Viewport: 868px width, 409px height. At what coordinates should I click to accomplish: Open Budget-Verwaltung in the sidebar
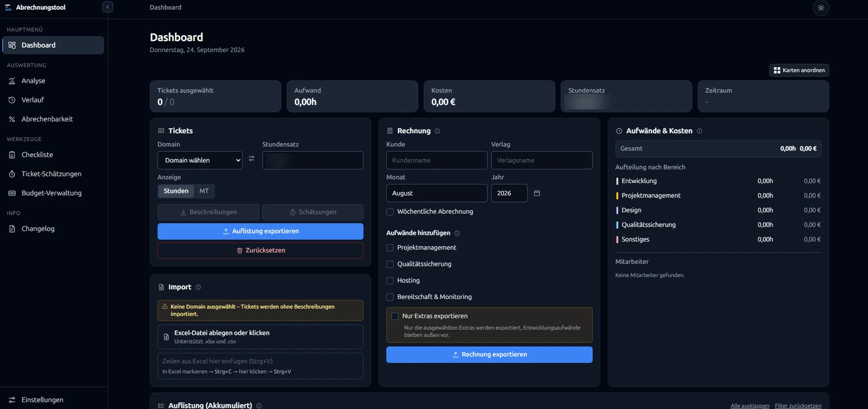[53, 193]
